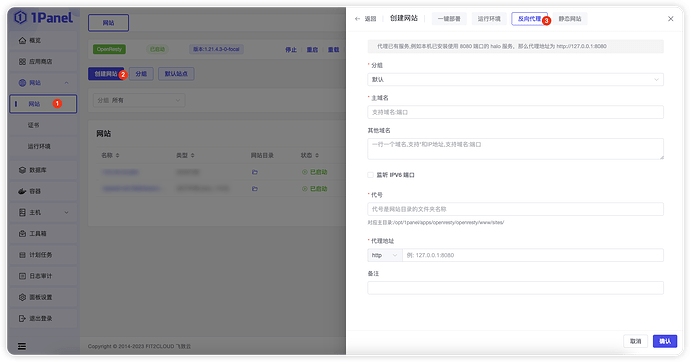Open the 分组 默认 dropdown in form
Image resolution: width=690 pixels, height=362 pixels.
(515, 80)
